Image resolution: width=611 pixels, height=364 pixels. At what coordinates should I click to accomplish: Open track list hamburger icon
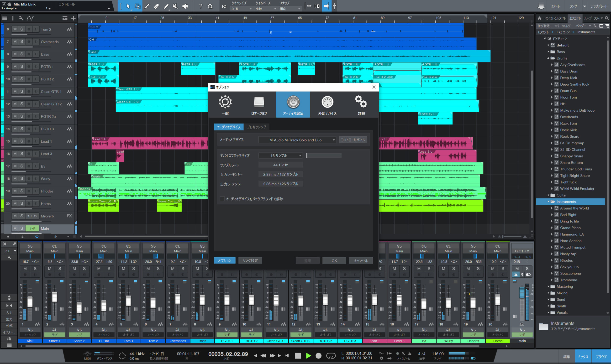[5, 18]
